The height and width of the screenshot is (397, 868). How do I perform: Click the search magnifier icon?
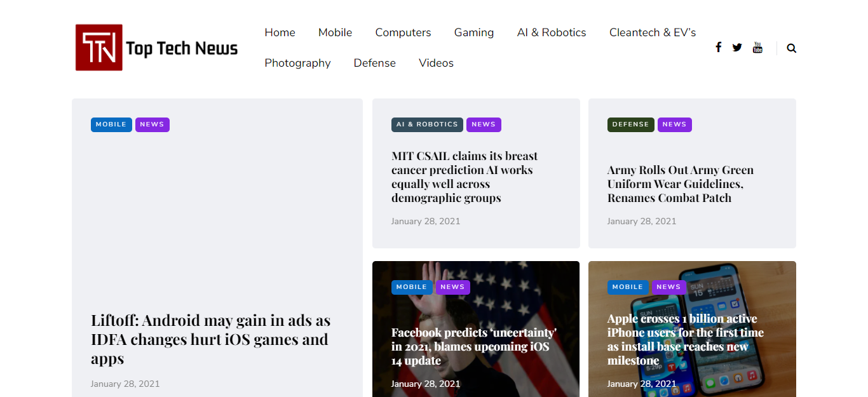click(791, 48)
